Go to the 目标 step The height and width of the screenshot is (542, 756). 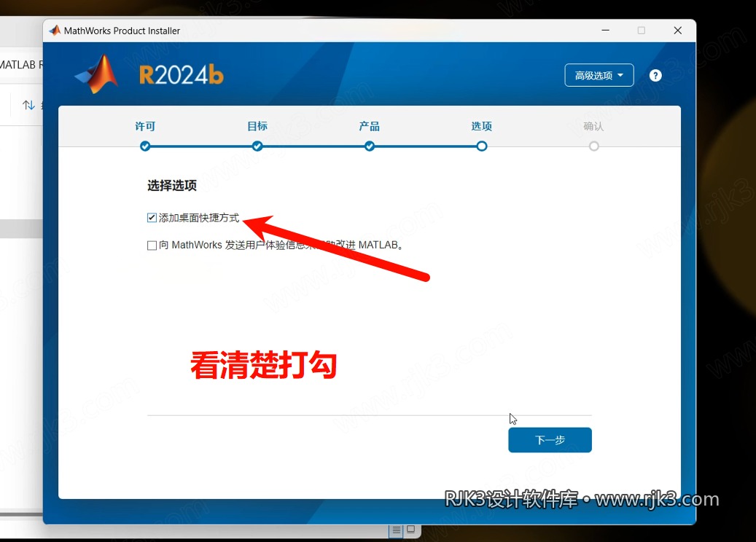coord(257,126)
